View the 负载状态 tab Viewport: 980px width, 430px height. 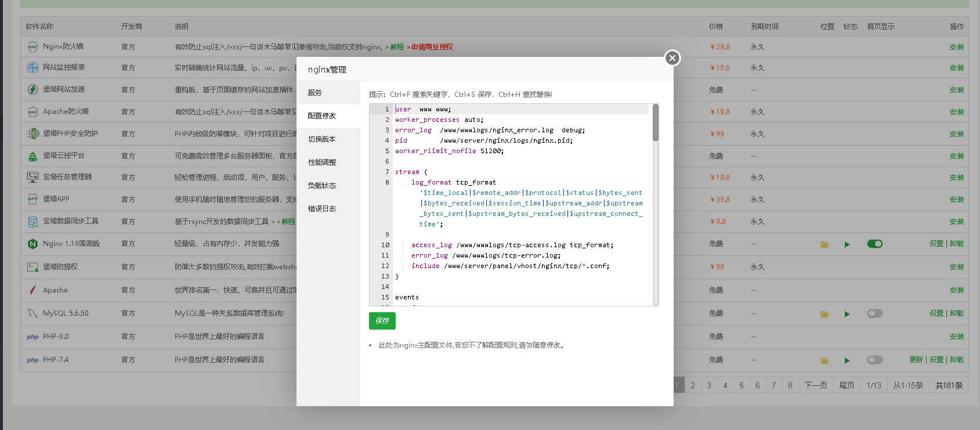pos(328,186)
